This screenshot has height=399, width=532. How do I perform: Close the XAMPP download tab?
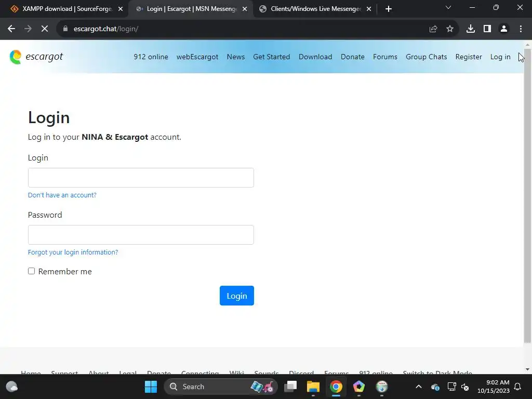click(121, 9)
